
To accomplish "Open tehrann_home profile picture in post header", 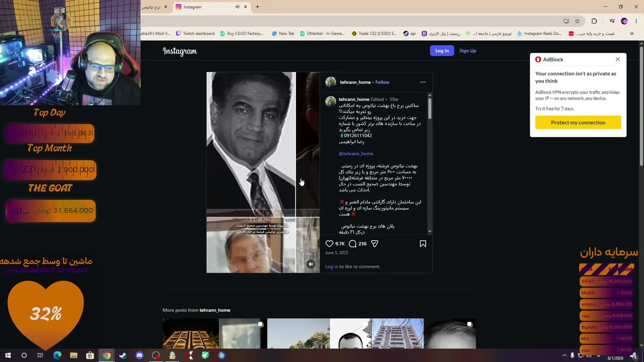I will pyautogui.click(x=331, y=82).
